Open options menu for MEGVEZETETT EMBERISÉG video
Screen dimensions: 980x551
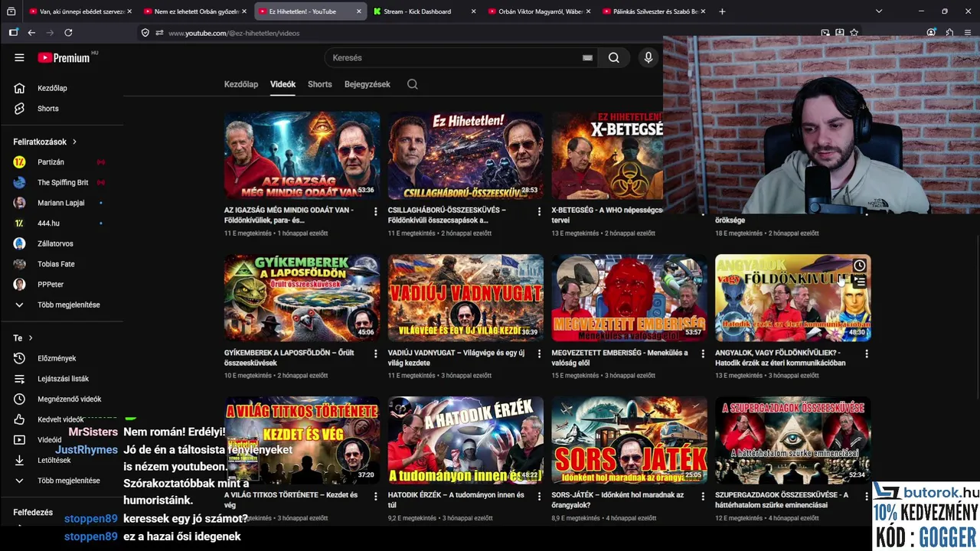(x=703, y=354)
